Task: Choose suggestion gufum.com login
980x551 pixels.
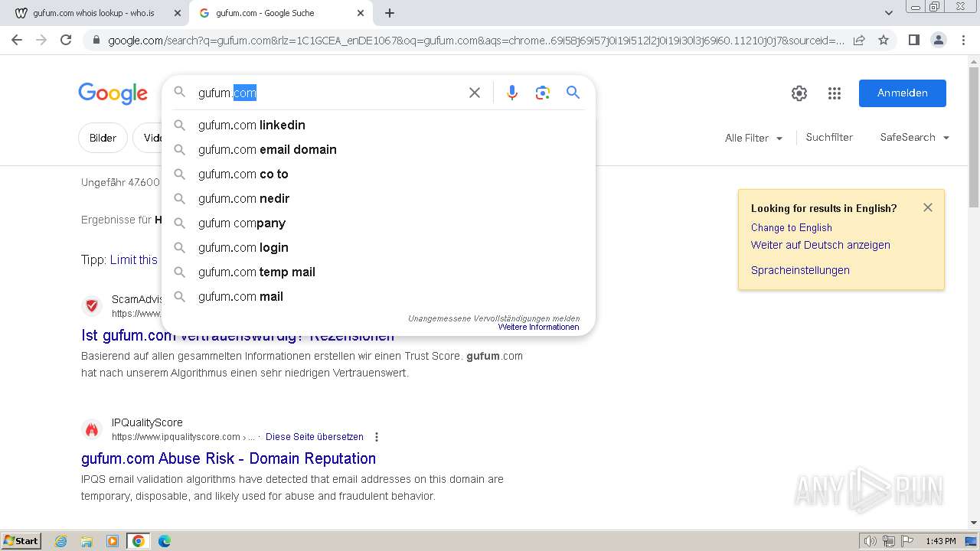Action: tap(378, 247)
